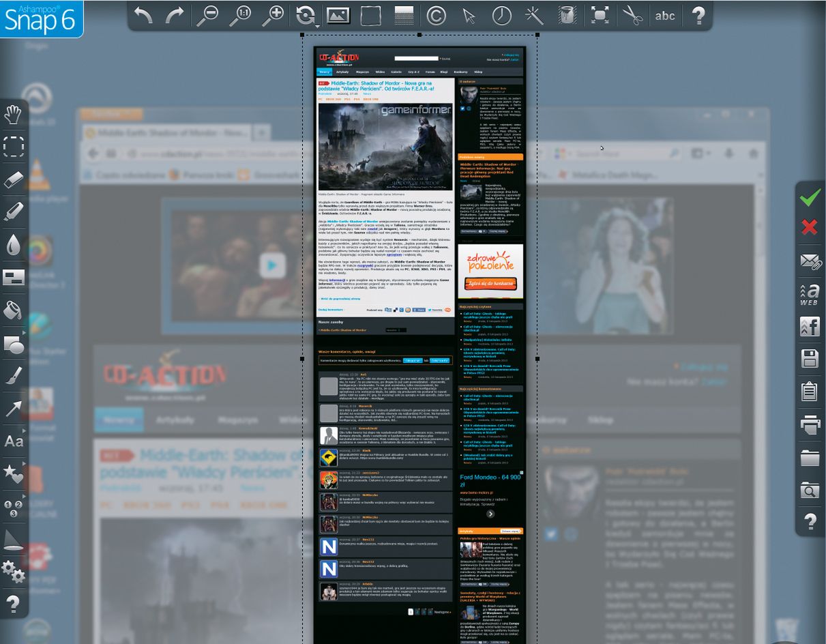The height and width of the screenshot is (644, 826).
Task: Select the hand pan tool
Action: 14,114
